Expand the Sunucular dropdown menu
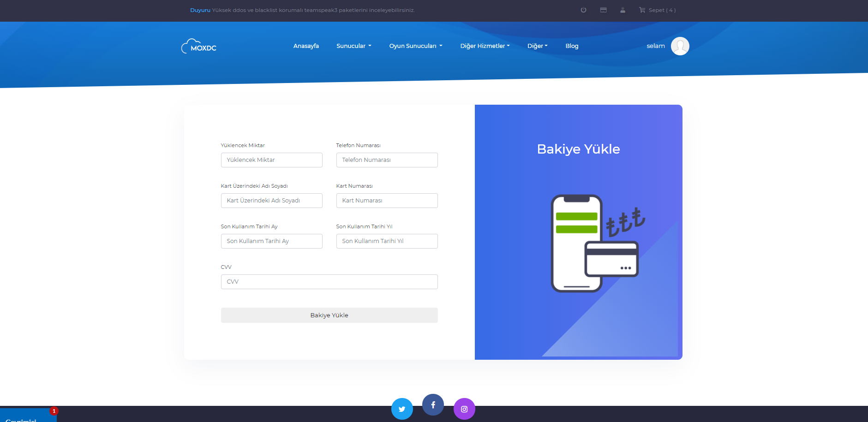This screenshot has height=422, width=868. click(353, 46)
